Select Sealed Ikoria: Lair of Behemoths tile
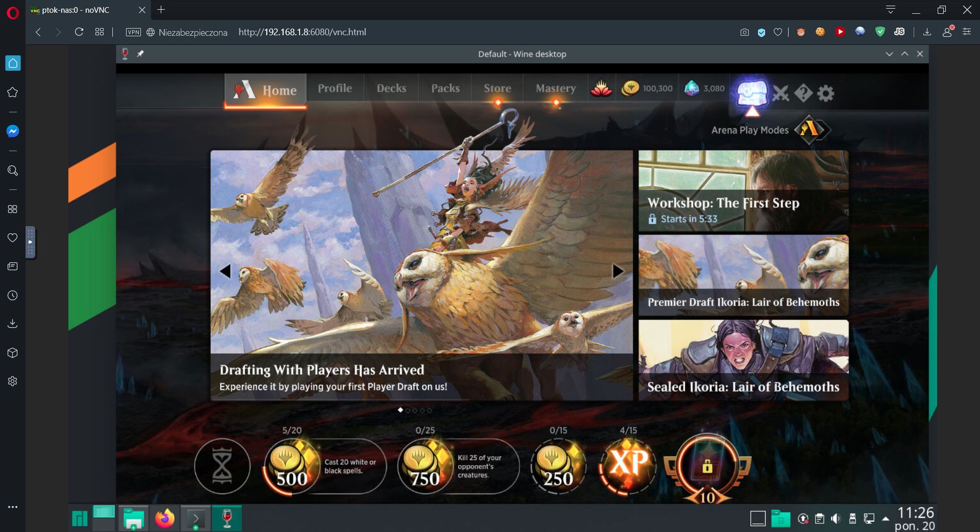This screenshot has height=532, width=980. click(x=744, y=360)
